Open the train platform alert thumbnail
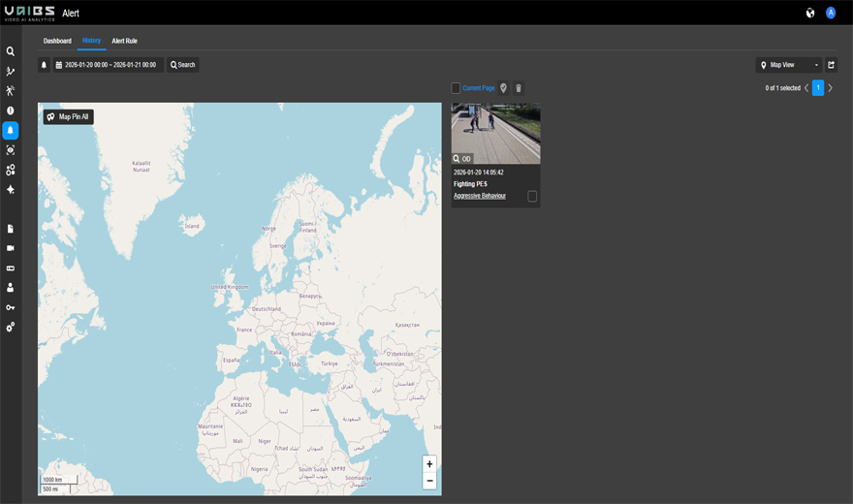Image resolution: width=853 pixels, height=504 pixels. coord(495,134)
